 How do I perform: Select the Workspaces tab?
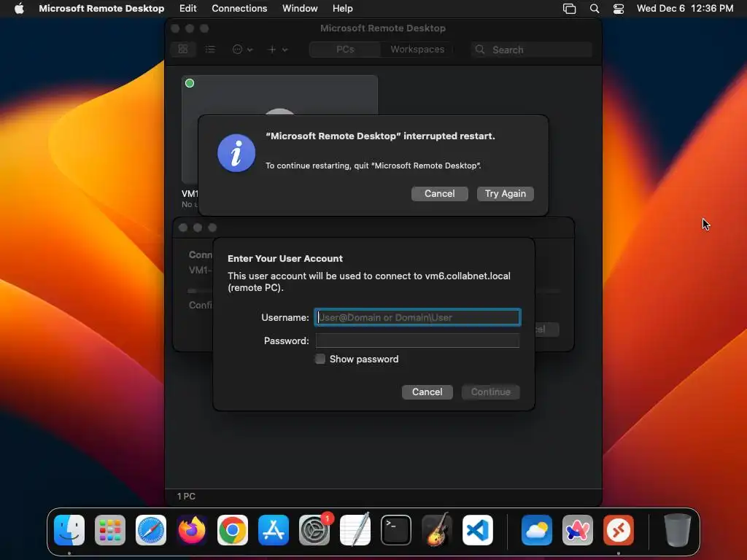click(417, 49)
